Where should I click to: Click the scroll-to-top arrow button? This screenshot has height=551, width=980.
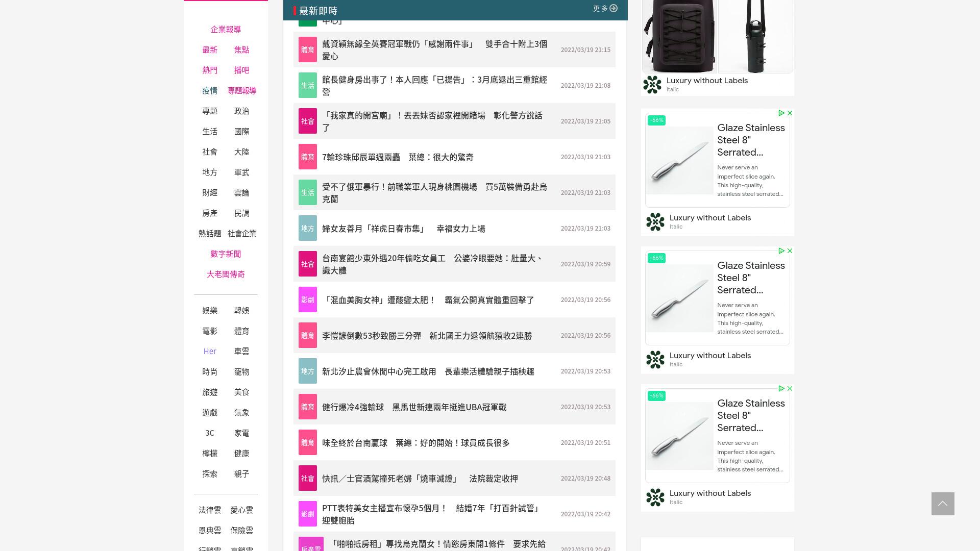pos(943,504)
